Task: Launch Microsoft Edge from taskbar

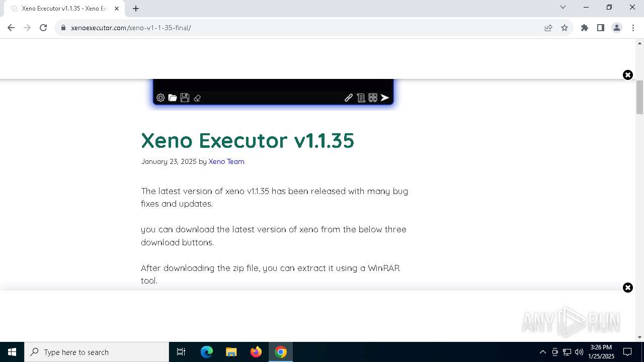Action: [207, 352]
